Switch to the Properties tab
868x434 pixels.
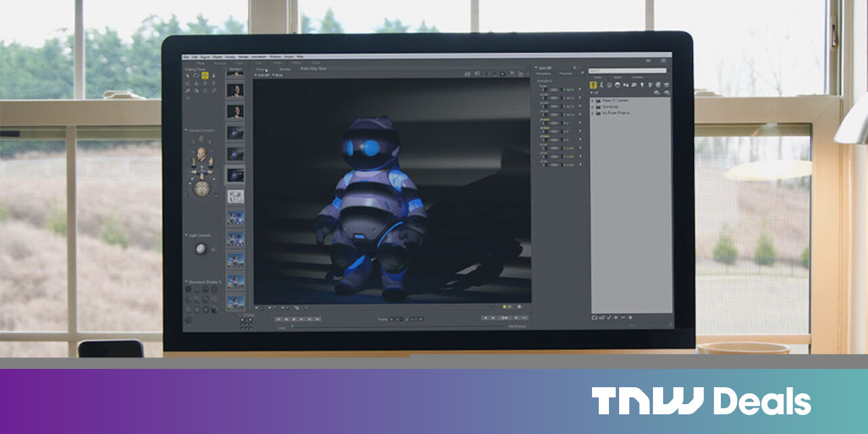tap(566, 73)
